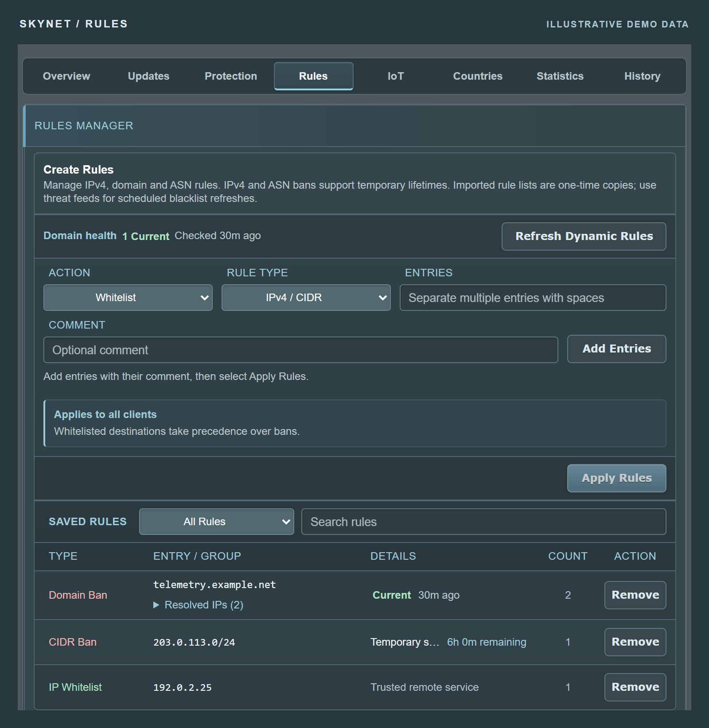Click the ENTRY / GROUP column header

point(197,556)
